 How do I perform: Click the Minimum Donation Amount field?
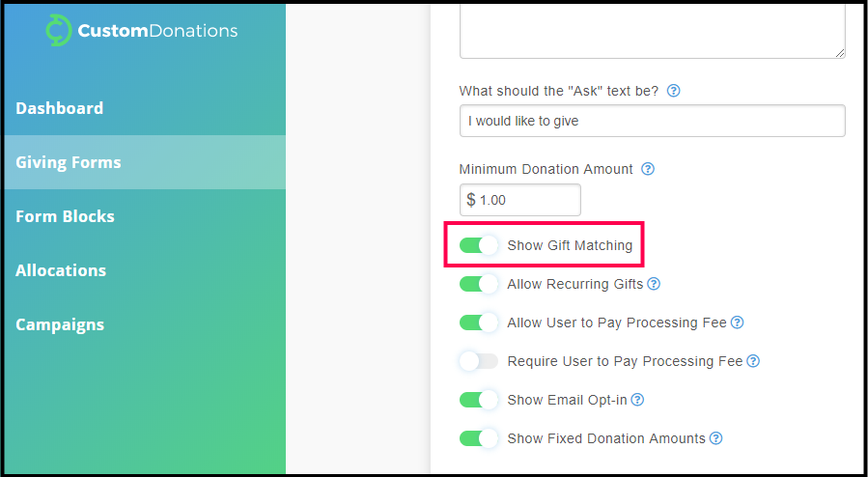pos(526,200)
